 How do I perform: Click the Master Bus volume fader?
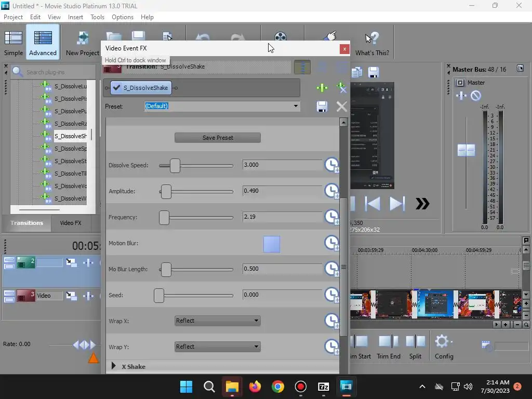pyautogui.click(x=466, y=150)
